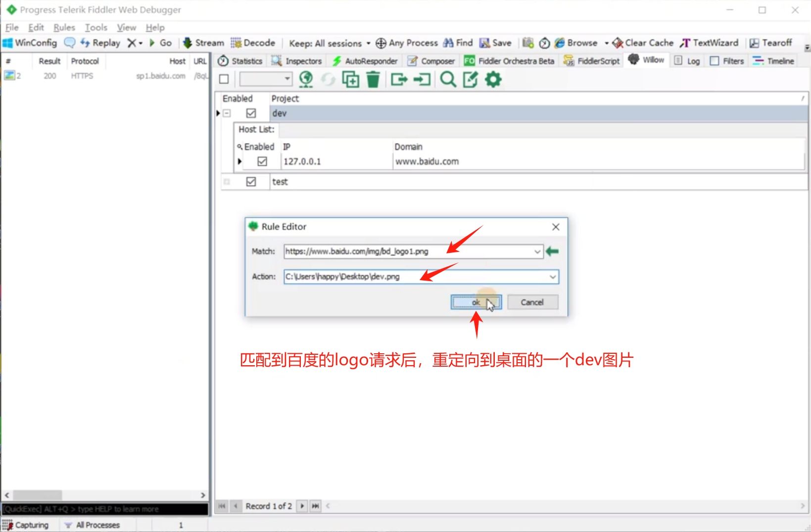Click the green arrow beside Match field
Viewport: 811px width, 532px height.
(x=552, y=251)
